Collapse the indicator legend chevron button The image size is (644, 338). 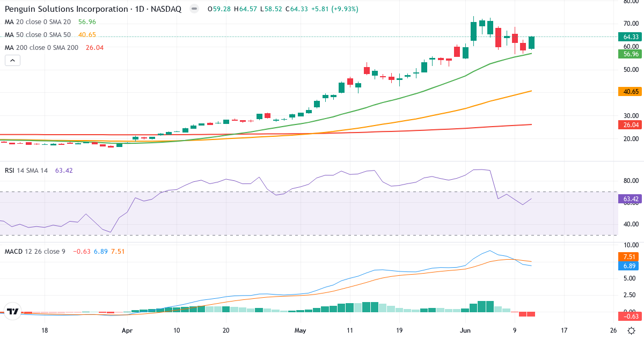(x=13, y=61)
